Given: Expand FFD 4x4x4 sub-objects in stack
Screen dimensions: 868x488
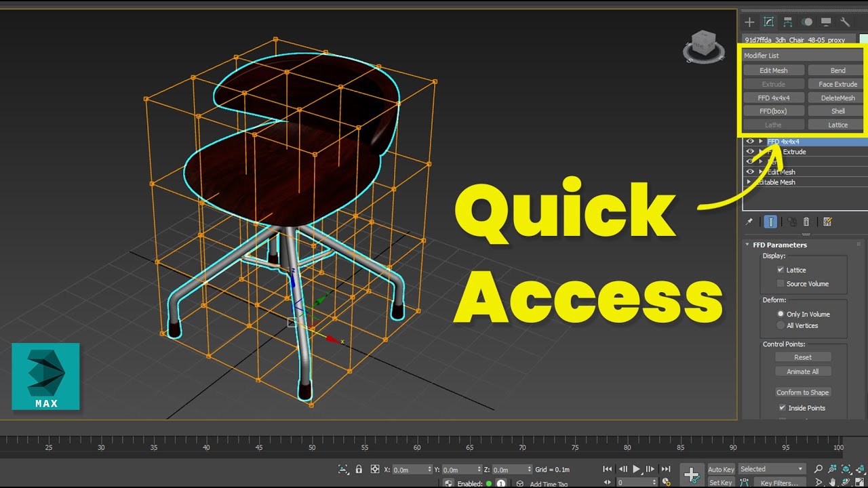Looking at the screenshot, I should point(761,142).
